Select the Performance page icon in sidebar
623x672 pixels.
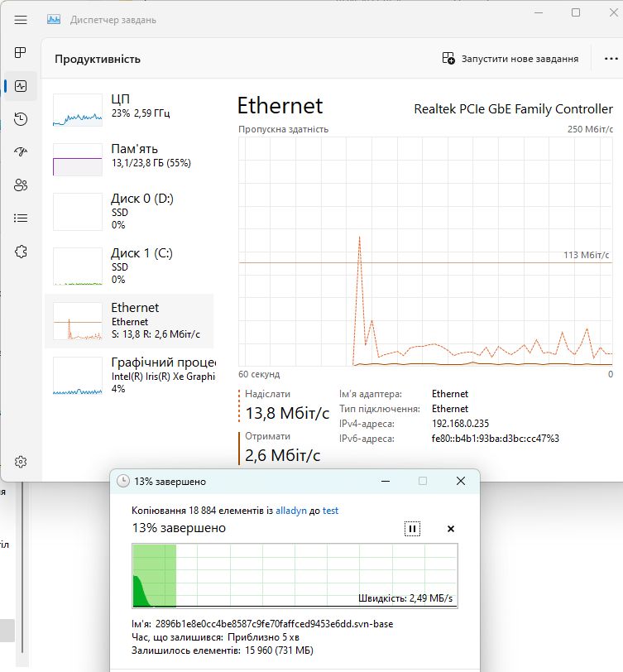coord(21,86)
